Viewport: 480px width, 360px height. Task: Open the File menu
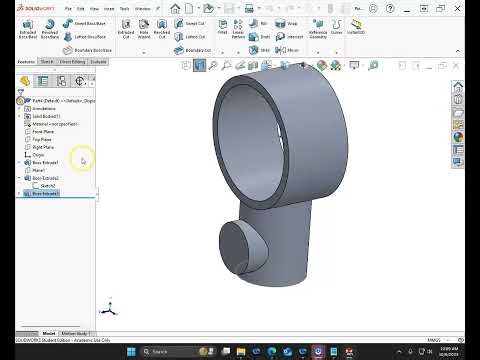pos(68,9)
